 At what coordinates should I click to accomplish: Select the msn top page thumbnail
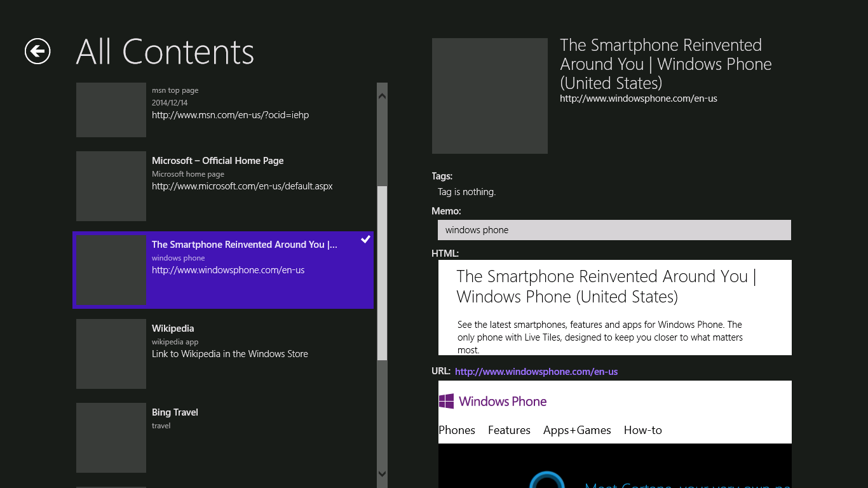pyautogui.click(x=111, y=110)
